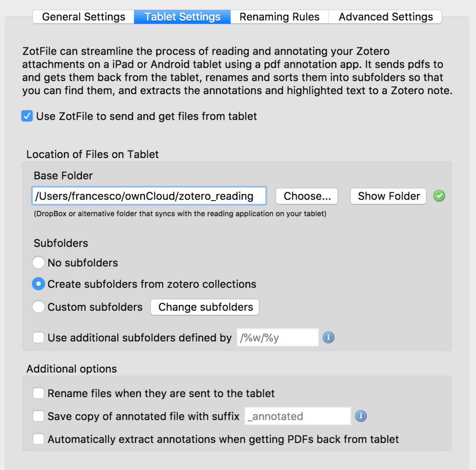This screenshot has height=470, width=476.
Task: Click the info icon beside the suffix field
Action: (x=361, y=416)
